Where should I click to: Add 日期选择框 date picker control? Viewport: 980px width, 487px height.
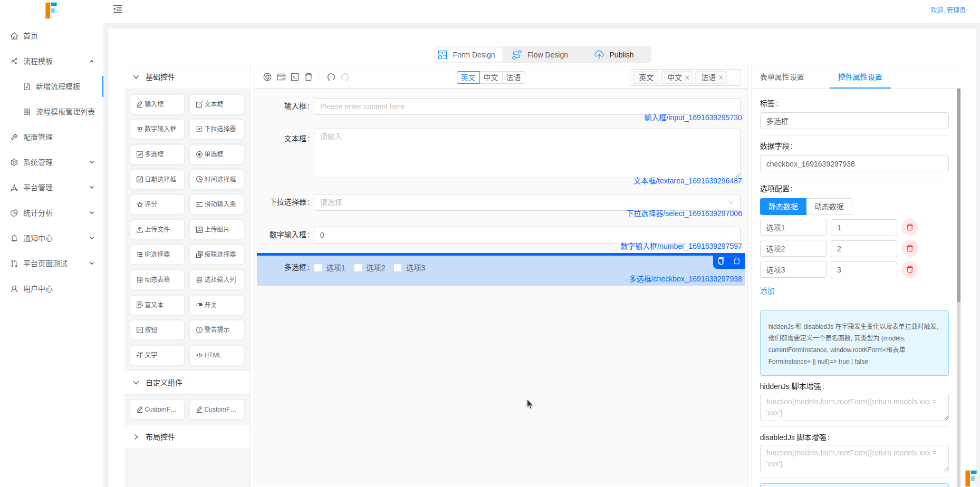click(x=157, y=180)
